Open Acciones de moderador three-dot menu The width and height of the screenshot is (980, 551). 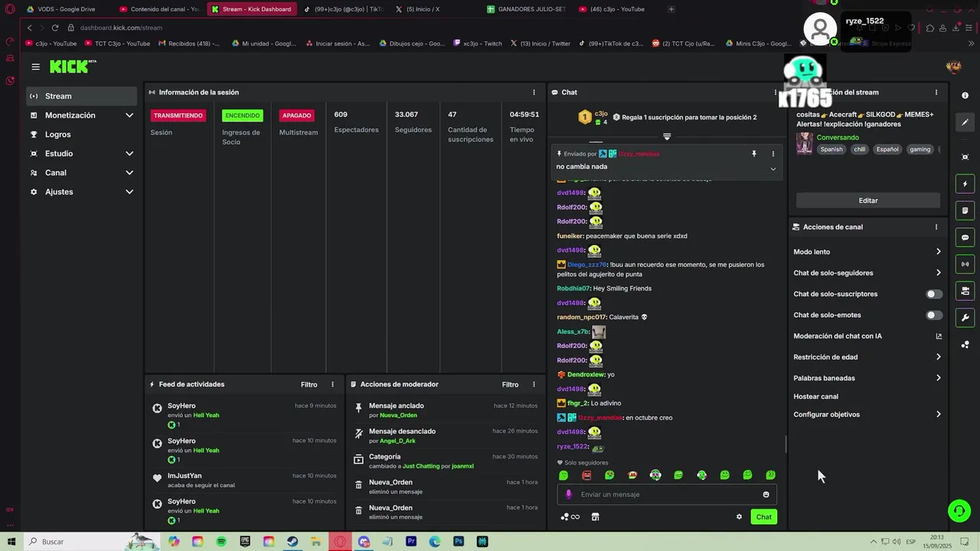tap(534, 384)
